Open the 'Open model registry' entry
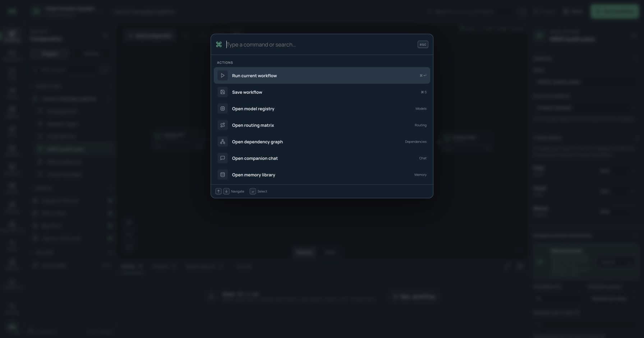644x338 pixels. tap(322, 108)
